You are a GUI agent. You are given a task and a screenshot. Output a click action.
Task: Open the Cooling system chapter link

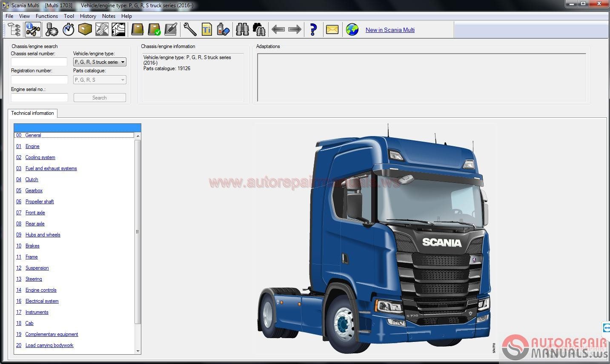click(40, 157)
